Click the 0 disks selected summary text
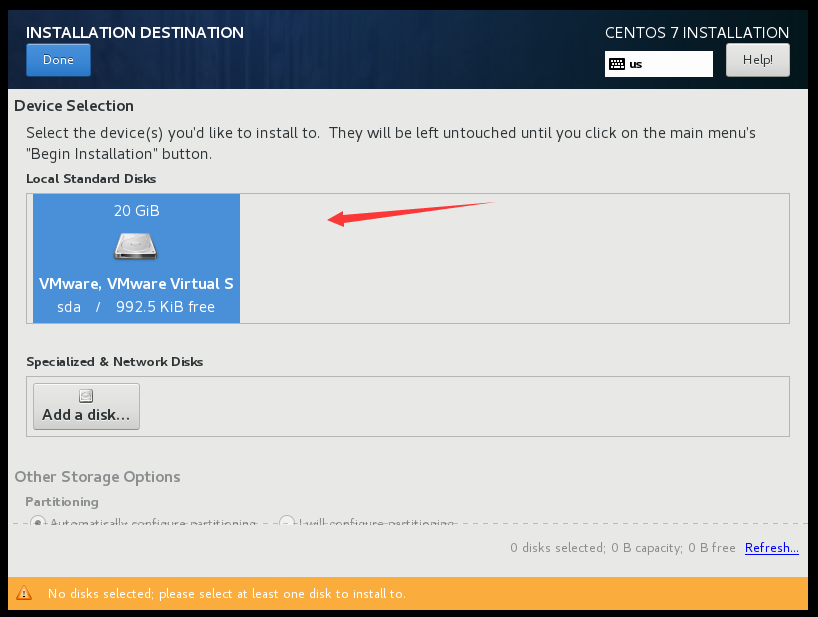 coord(623,548)
